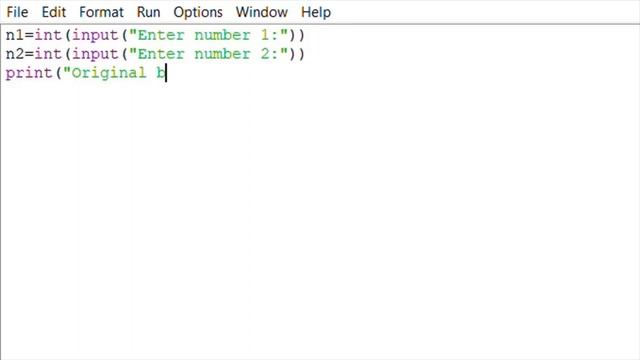
Task: Open the File menu
Action: [x=17, y=12]
